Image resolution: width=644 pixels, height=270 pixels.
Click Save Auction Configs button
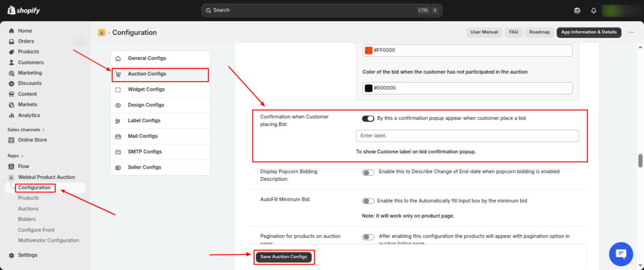[283, 257]
